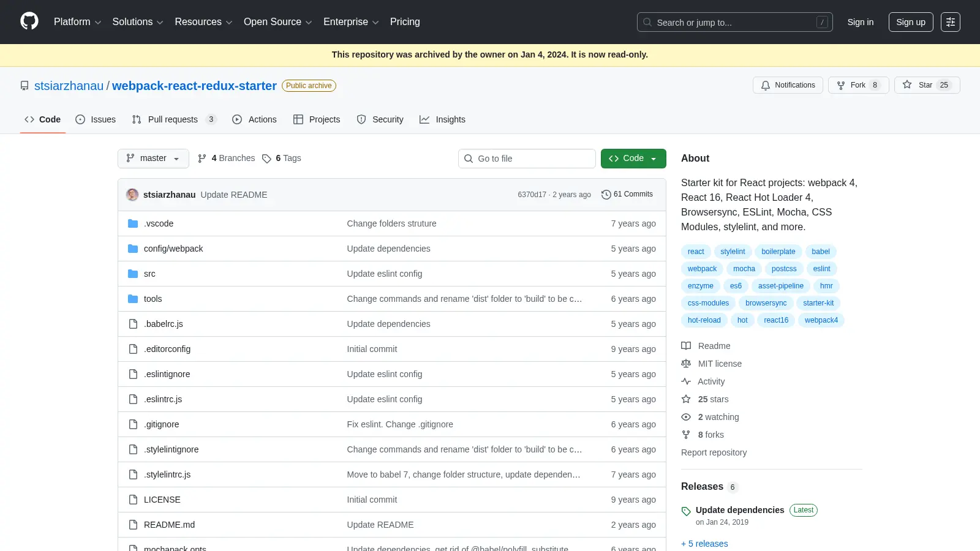Select the css-modules topic tag
Viewport: 980px width, 551px height.
tap(708, 303)
